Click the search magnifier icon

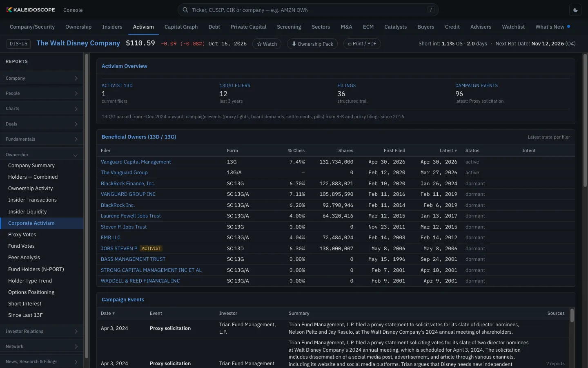tap(185, 10)
